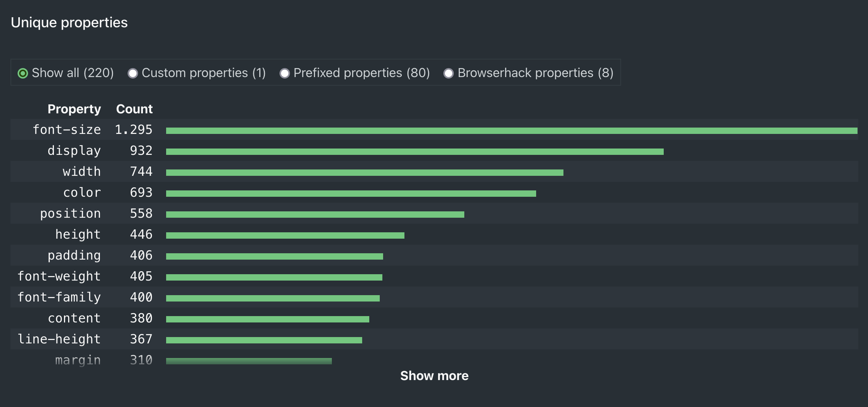Click the height property bar

[x=285, y=235]
